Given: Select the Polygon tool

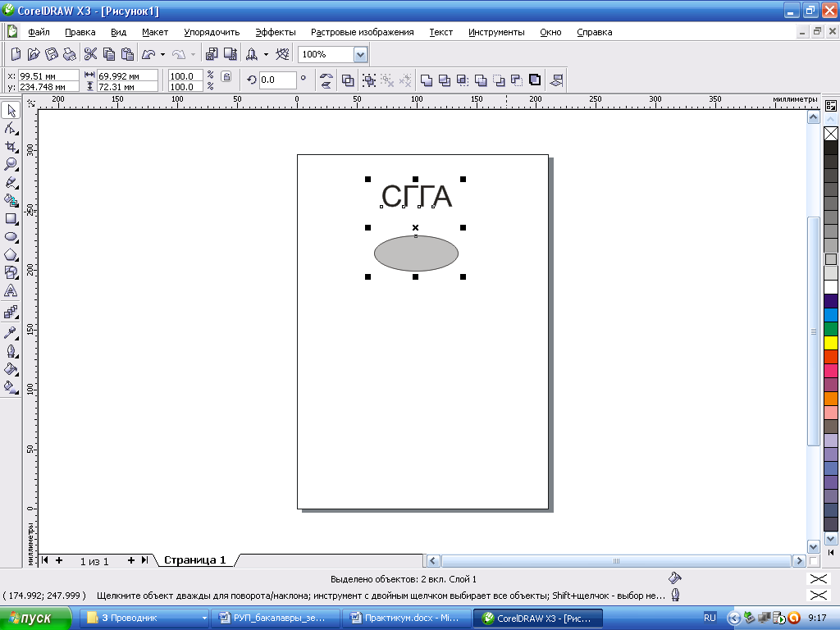Looking at the screenshot, I should pos(11,255).
